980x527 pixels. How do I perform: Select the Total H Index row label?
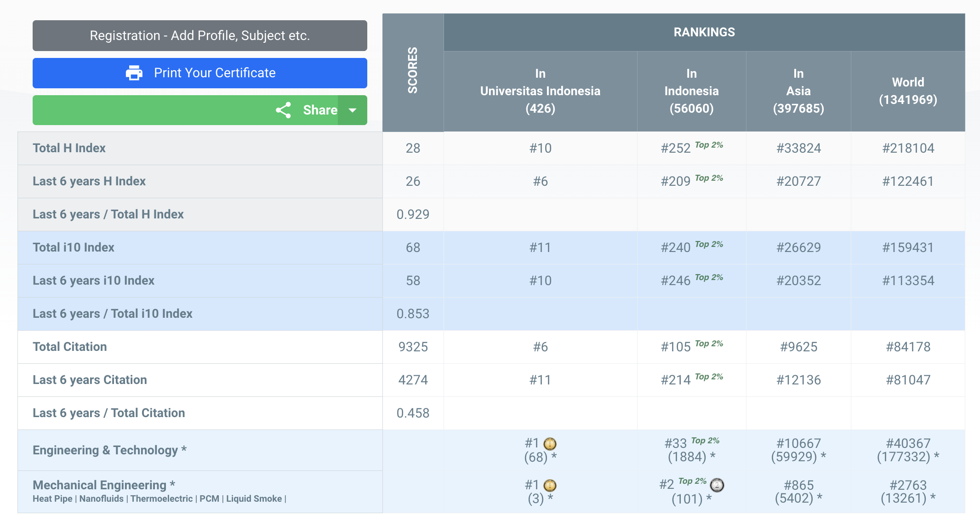[x=69, y=148]
